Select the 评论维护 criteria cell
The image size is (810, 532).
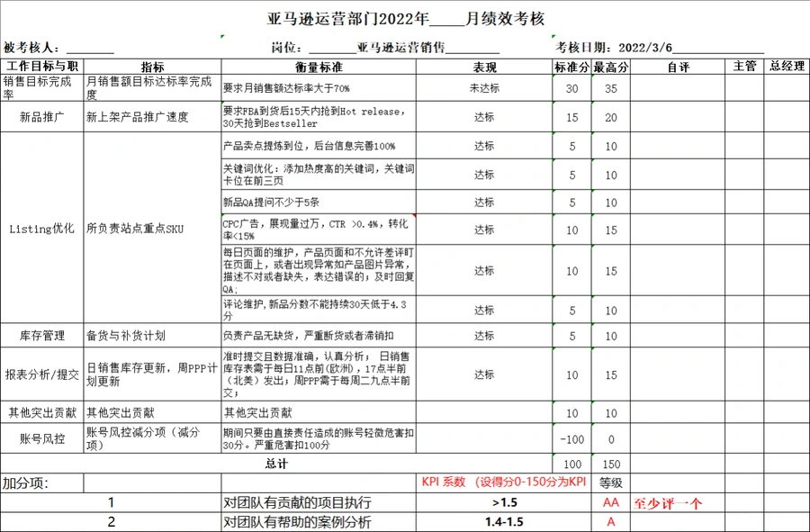(x=319, y=310)
